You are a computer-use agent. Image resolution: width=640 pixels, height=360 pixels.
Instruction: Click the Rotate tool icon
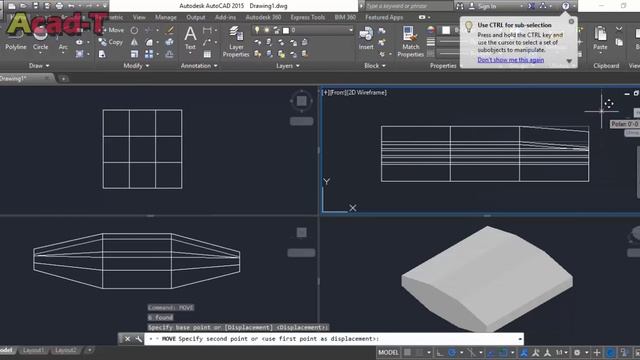coord(134,30)
